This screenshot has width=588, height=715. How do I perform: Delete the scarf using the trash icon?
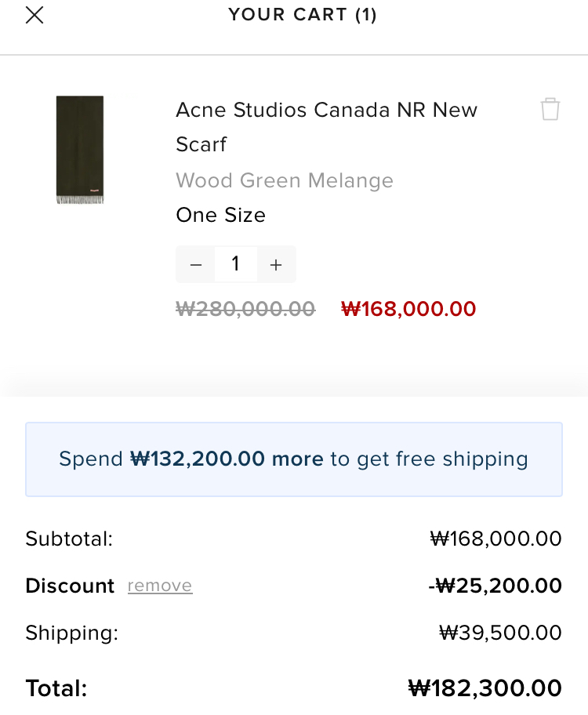click(550, 109)
